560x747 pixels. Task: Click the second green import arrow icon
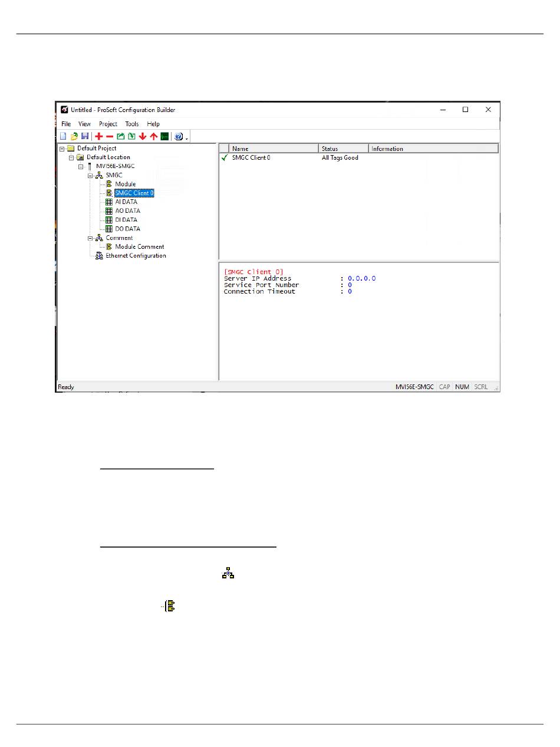131,137
